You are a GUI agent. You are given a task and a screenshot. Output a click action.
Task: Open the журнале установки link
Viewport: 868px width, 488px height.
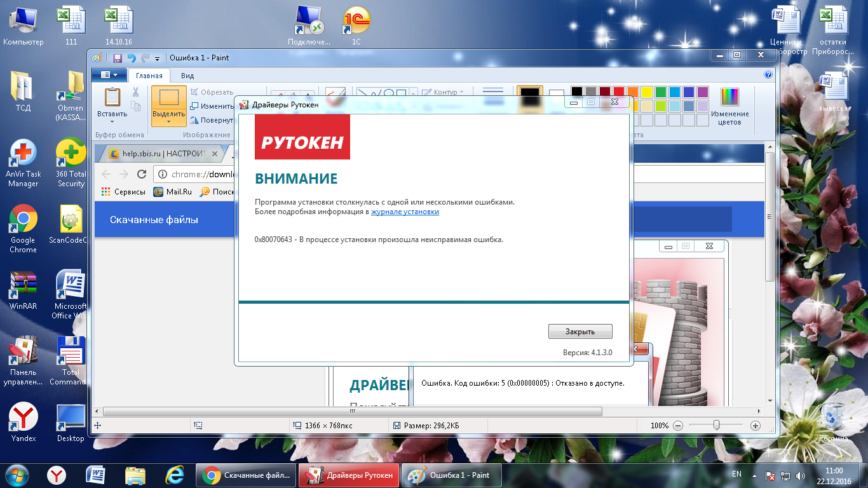click(405, 212)
